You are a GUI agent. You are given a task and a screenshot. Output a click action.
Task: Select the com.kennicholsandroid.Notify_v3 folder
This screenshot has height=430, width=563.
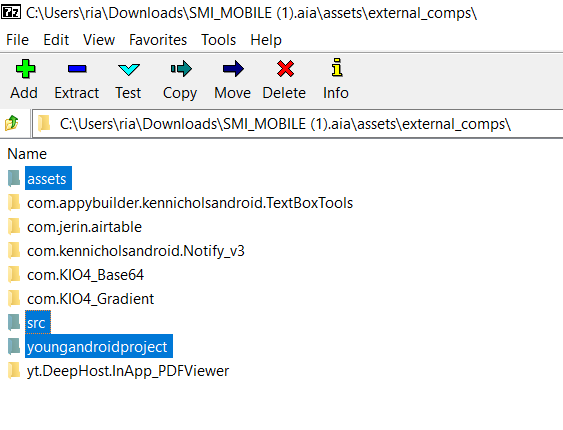136,251
